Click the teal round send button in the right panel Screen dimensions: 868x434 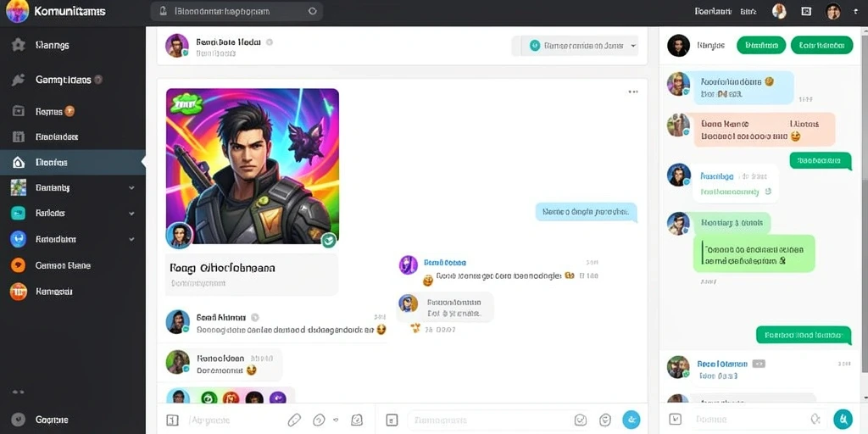pos(843,419)
